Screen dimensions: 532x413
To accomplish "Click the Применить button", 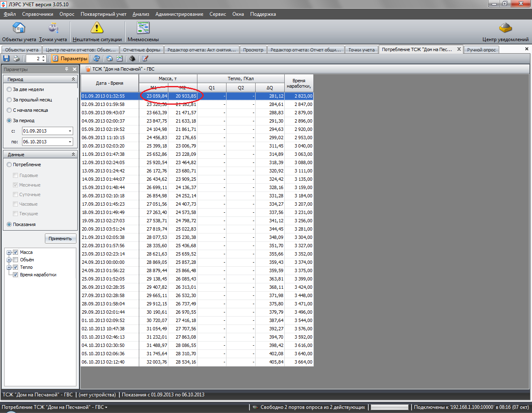I will tap(60, 238).
